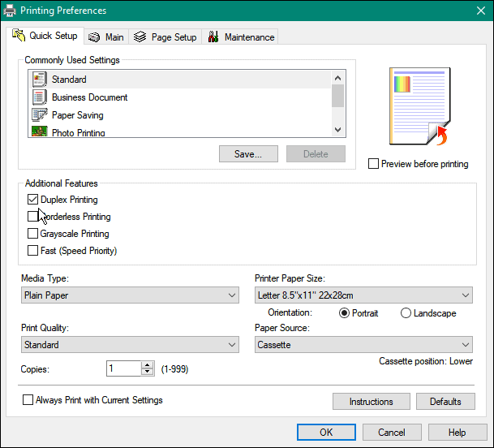Viewport: 494px width, 448px height.
Task: Enable Borderless Printing checkbox
Action: click(x=32, y=216)
